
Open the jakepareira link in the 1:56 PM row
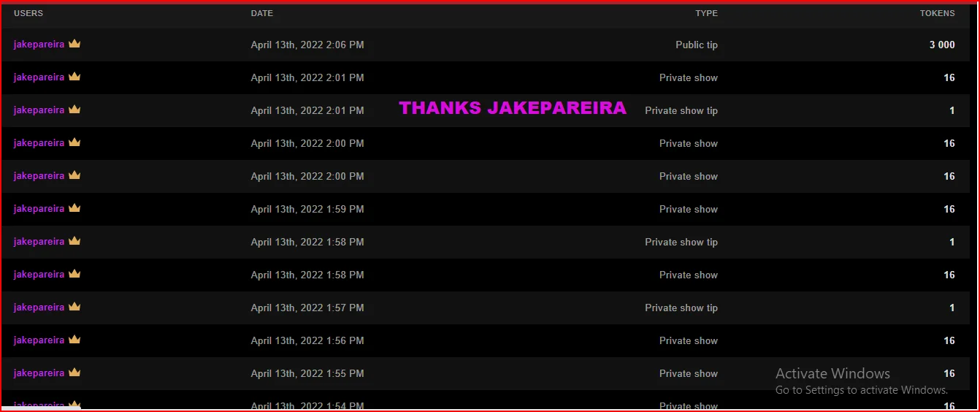click(39, 340)
